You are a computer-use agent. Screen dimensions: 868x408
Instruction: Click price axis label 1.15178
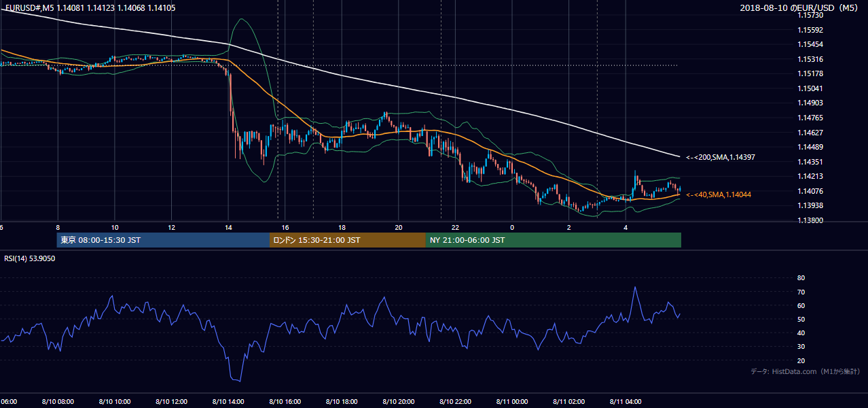pos(810,73)
